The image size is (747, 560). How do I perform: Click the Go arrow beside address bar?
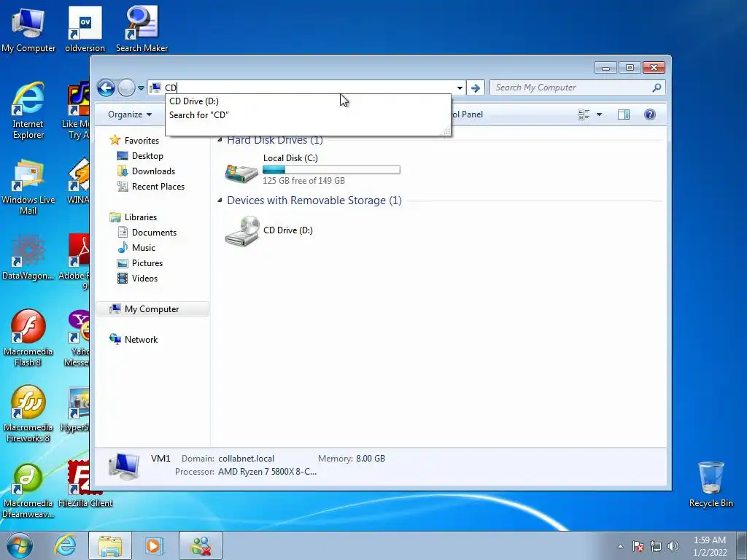[x=475, y=87]
